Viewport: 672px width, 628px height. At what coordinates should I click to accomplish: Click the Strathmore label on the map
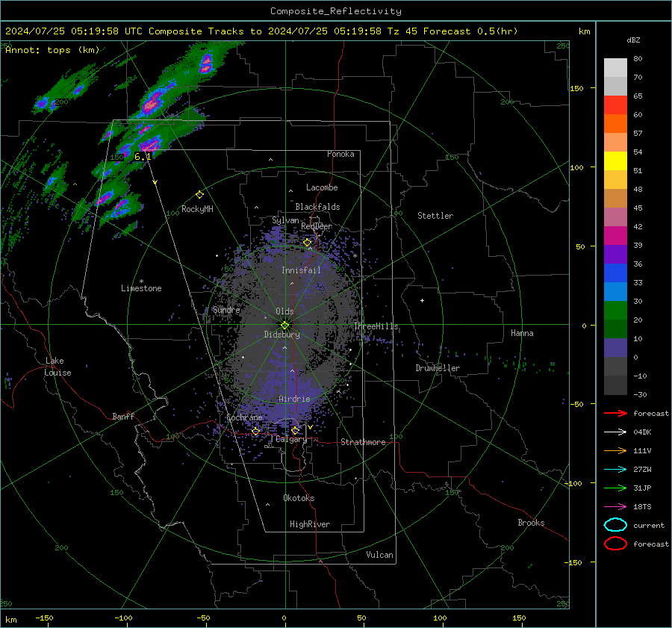click(x=363, y=442)
